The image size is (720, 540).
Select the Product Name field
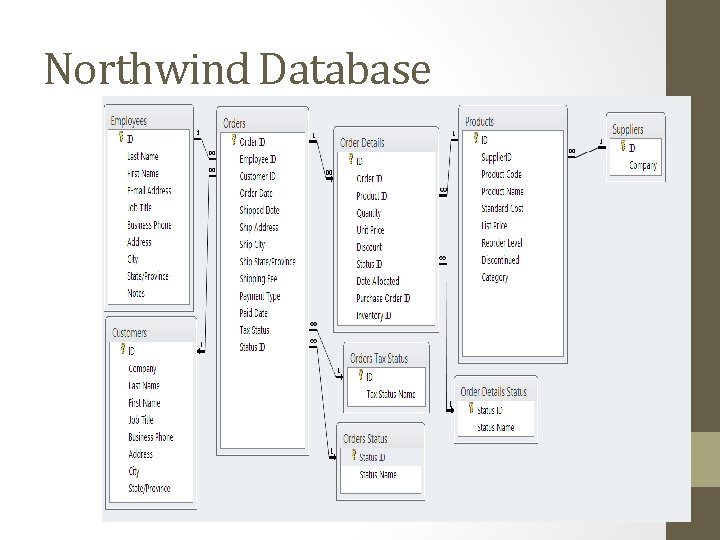pyautogui.click(x=502, y=191)
